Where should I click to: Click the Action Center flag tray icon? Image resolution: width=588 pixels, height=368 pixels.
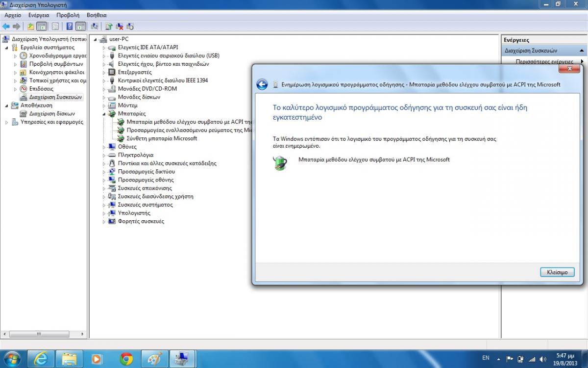click(x=510, y=359)
